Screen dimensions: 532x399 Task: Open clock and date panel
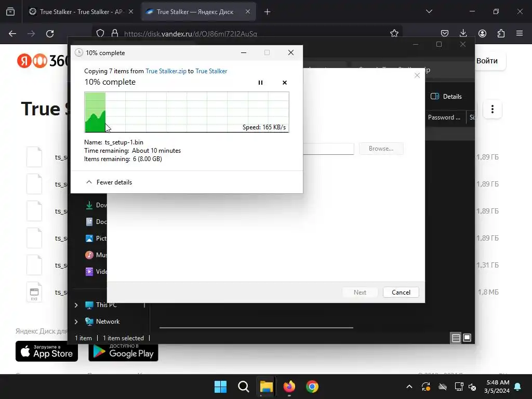click(x=497, y=387)
